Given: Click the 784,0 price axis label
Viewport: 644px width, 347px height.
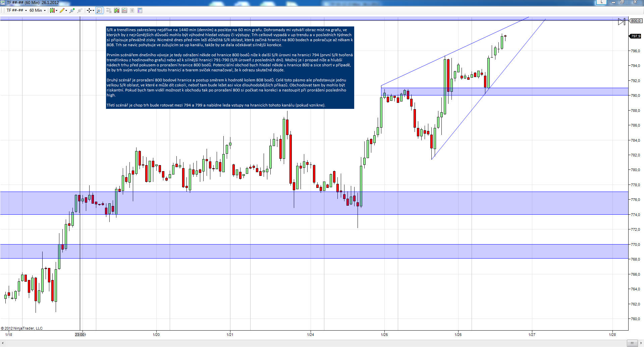Looking at the screenshot, I should [x=636, y=140].
